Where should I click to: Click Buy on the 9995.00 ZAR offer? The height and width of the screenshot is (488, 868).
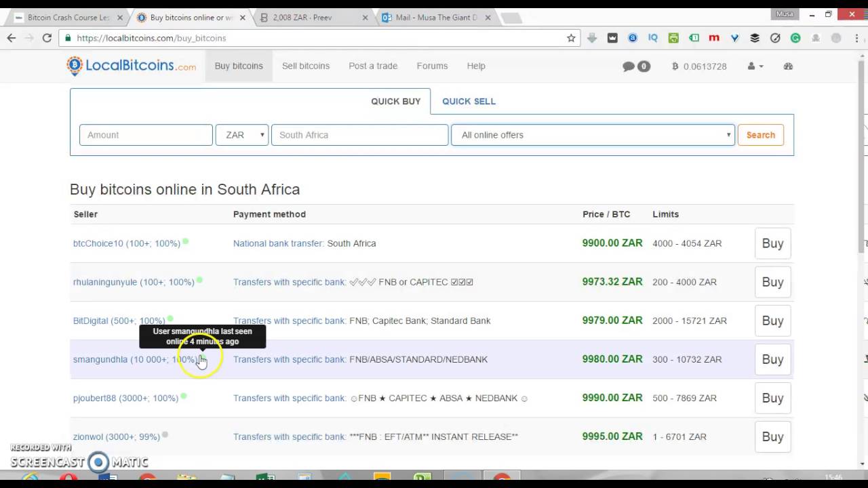pyautogui.click(x=772, y=436)
